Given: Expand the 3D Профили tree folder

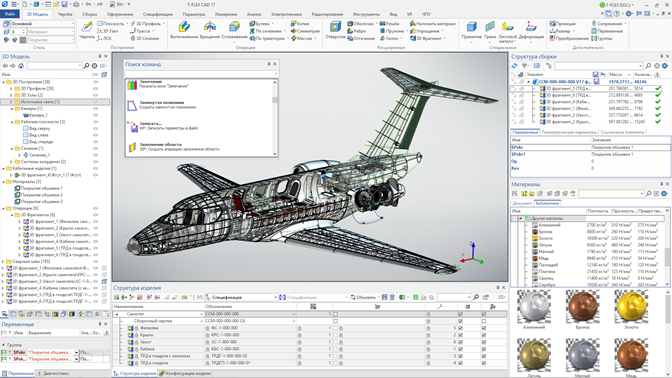Looking at the screenshot, I should click(11, 89).
